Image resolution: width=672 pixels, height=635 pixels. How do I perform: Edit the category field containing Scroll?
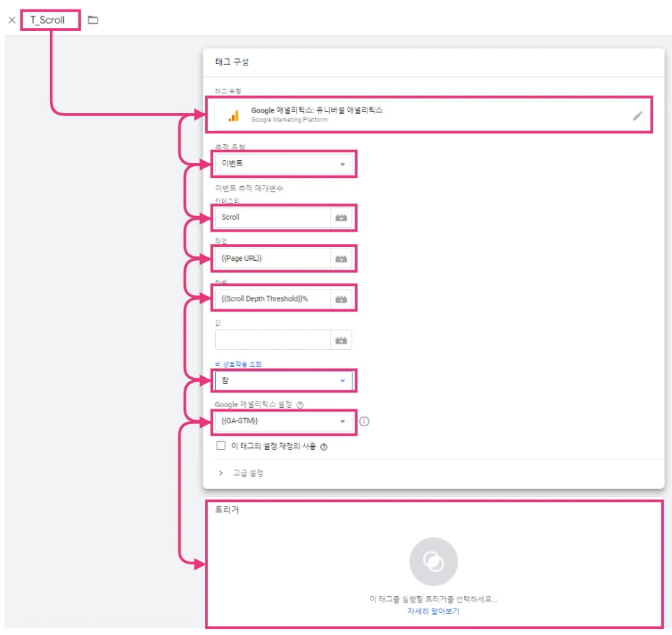[x=272, y=218]
